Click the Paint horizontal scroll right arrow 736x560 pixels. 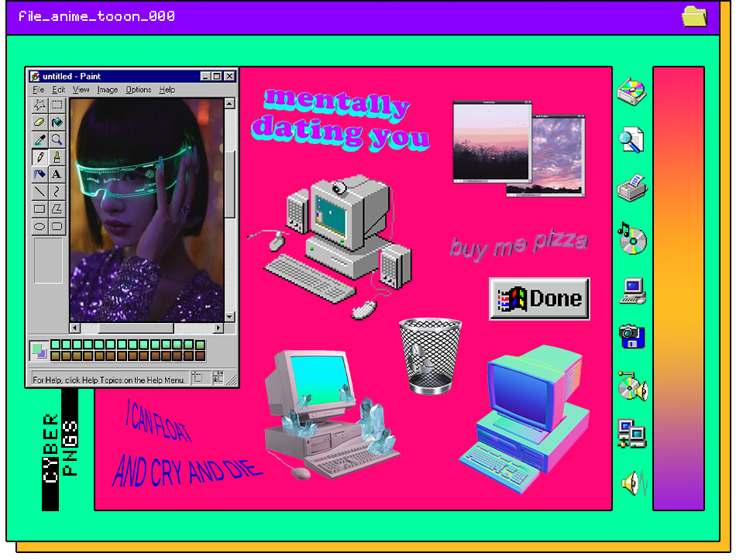tap(218, 328)
